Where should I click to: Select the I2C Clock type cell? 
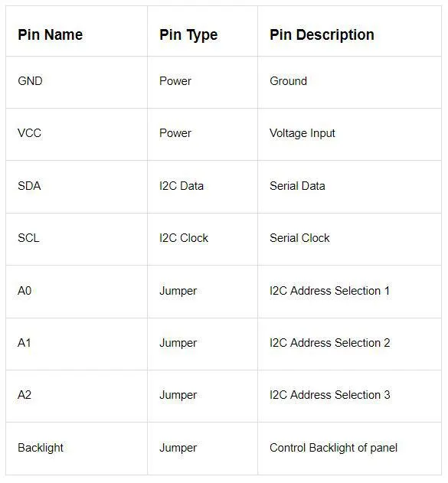click(202, 239)
